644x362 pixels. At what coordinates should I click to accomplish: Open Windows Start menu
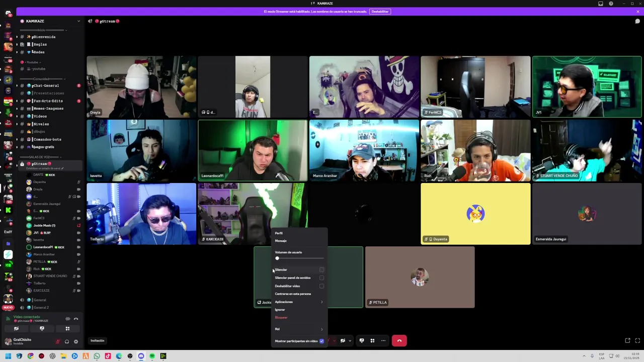point(8,356)
